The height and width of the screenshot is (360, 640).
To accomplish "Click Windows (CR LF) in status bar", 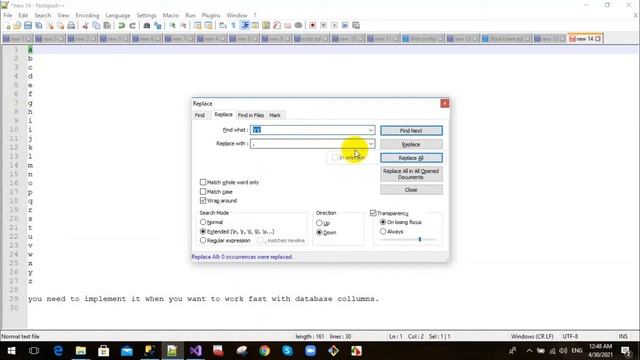I will [532, 336].
